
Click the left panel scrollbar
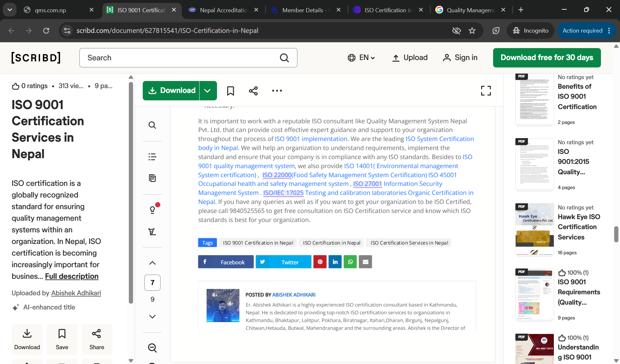(x=131, y=193)
